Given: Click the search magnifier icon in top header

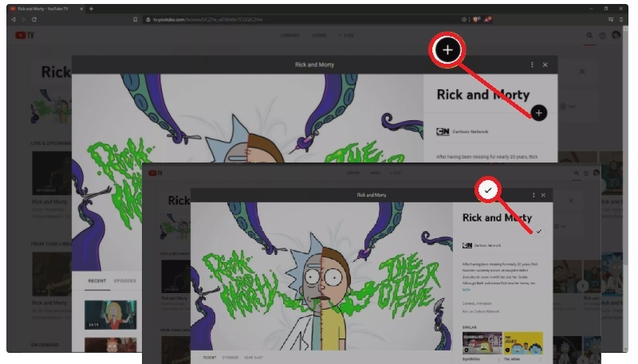Looking at the screenshot, I should (590, 36).
